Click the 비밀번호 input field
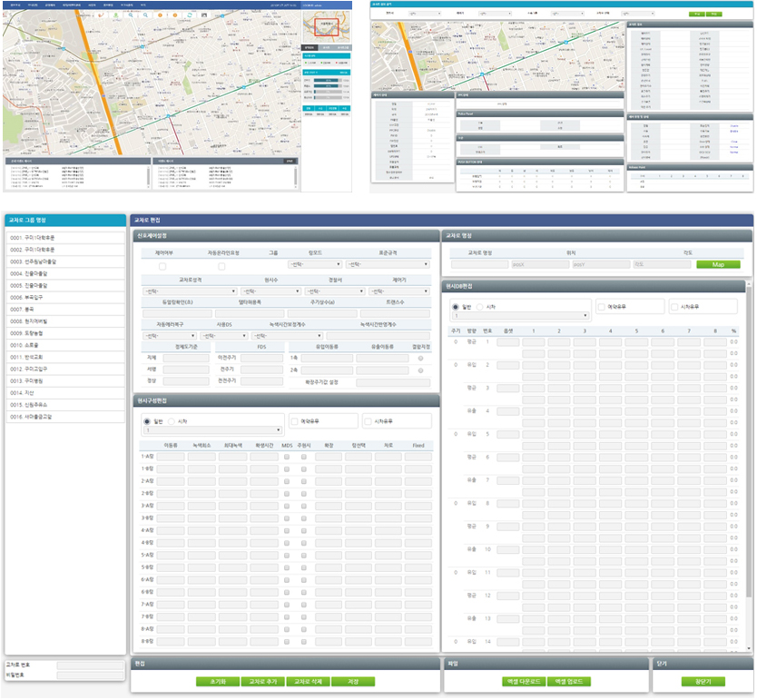Viewport: 757px width, 700px height. tap(90, 675)
